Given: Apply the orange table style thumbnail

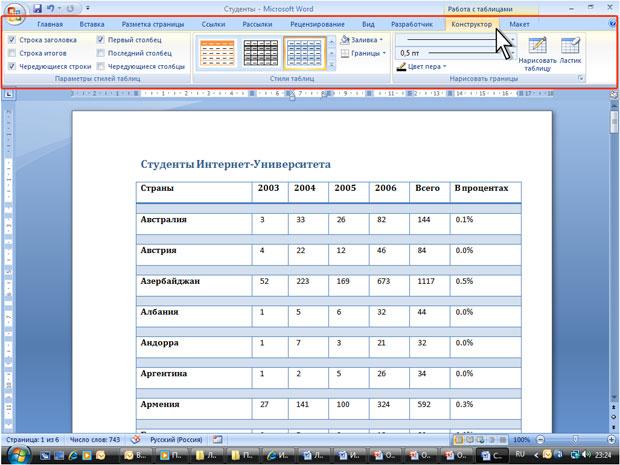Looking at the screenshot, I should [x=217, y=53].
